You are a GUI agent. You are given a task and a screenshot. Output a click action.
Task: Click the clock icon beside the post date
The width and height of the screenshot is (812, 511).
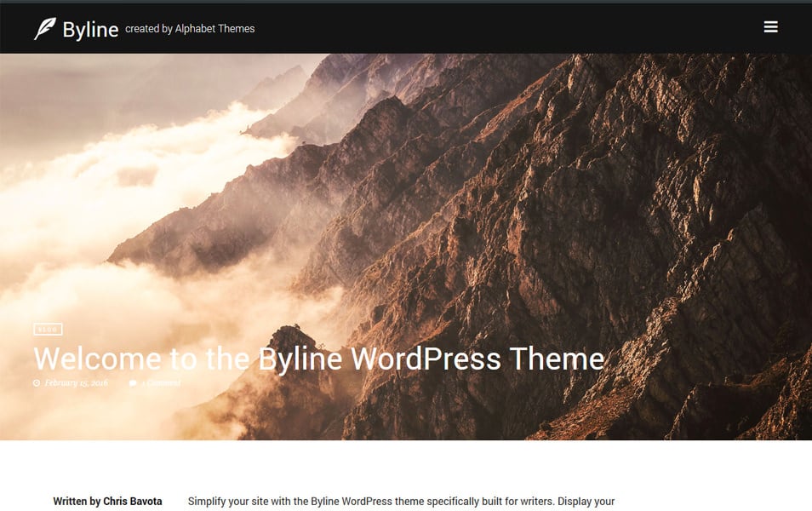point(37,383)
